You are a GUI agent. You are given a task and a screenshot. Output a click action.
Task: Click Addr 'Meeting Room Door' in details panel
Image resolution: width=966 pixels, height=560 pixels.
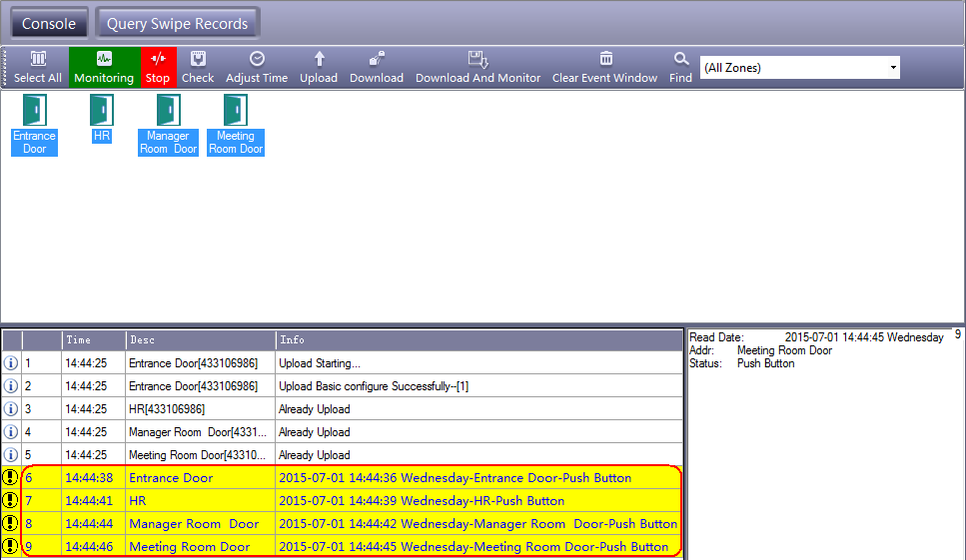(784, 350)
